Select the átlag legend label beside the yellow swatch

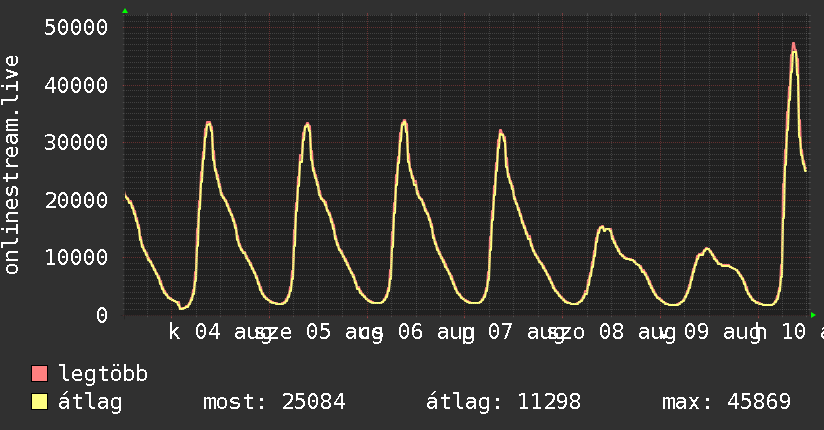[90, 402]
